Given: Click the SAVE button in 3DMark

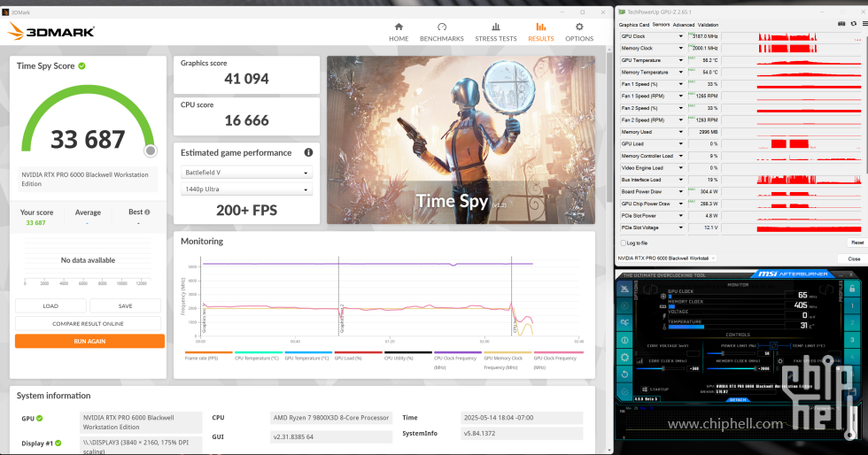Looking at the screenshot, I should click(x=125, y=306).
